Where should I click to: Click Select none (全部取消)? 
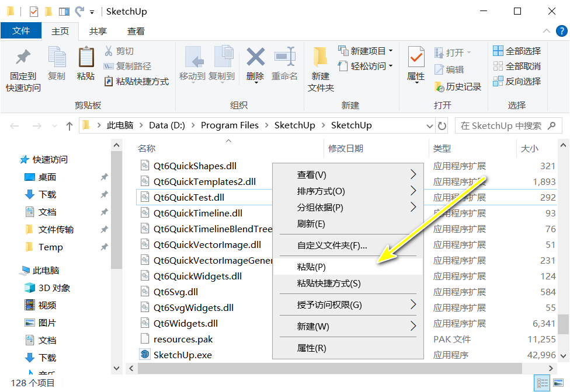517,66
